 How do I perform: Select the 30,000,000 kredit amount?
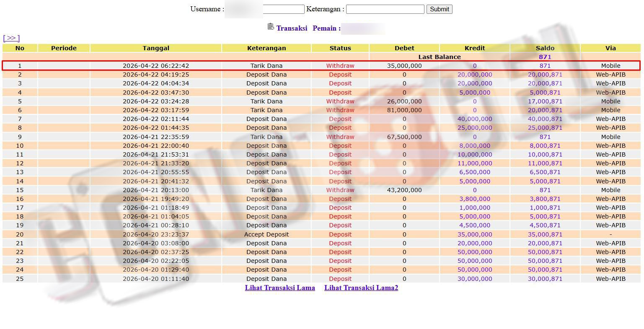click(475, 279)
